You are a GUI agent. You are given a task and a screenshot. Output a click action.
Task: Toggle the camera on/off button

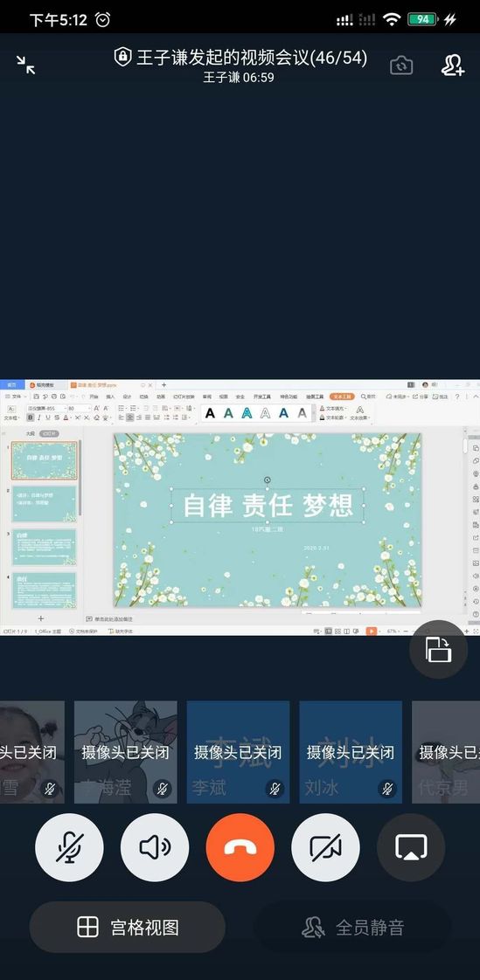pos(325,847)
